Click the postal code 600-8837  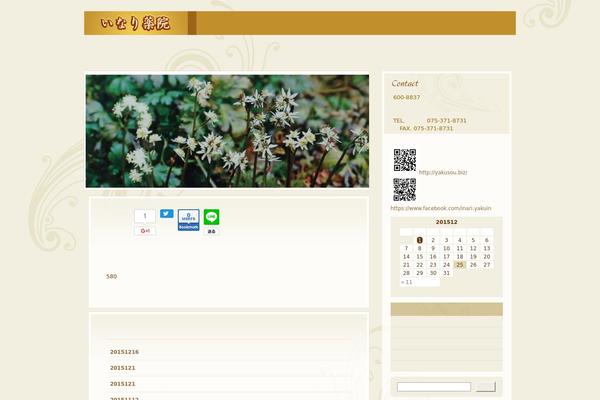[x=406, y=97]
